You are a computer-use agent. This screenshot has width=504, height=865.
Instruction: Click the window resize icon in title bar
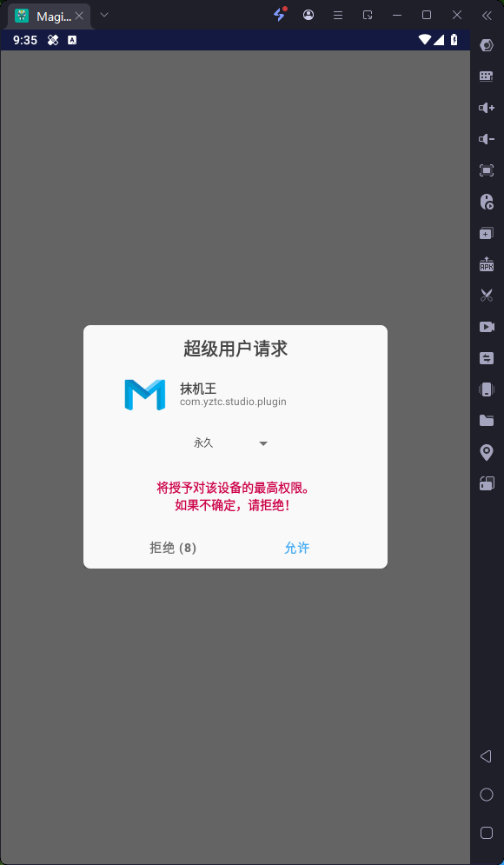(x=368, y=16)
